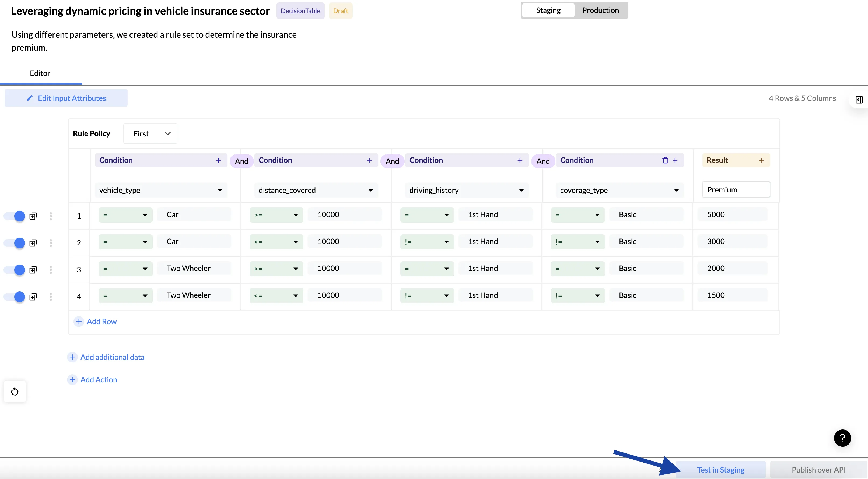
Task: Click the restore history icon at bottom left
Action: (x=15, y=392)
